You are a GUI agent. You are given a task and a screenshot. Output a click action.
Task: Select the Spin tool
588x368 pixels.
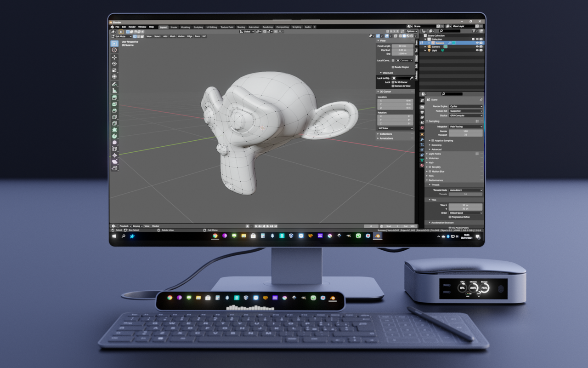click(115, 135)
